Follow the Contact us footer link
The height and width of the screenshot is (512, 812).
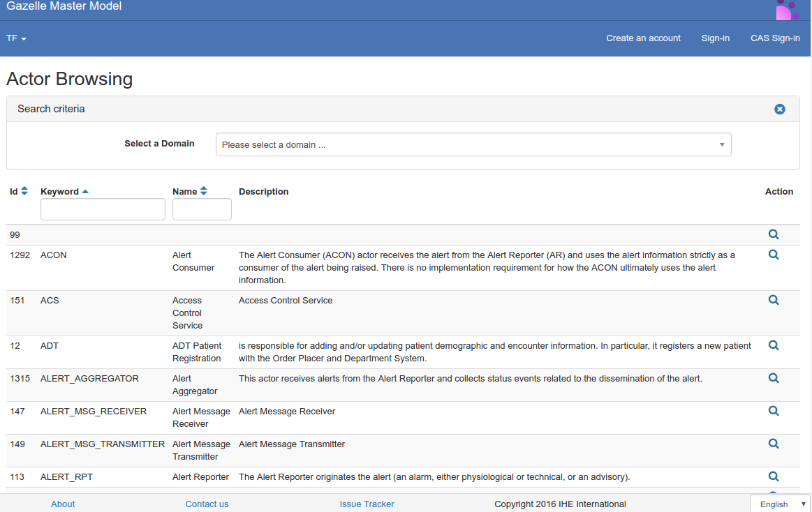[x=207, y=504]
